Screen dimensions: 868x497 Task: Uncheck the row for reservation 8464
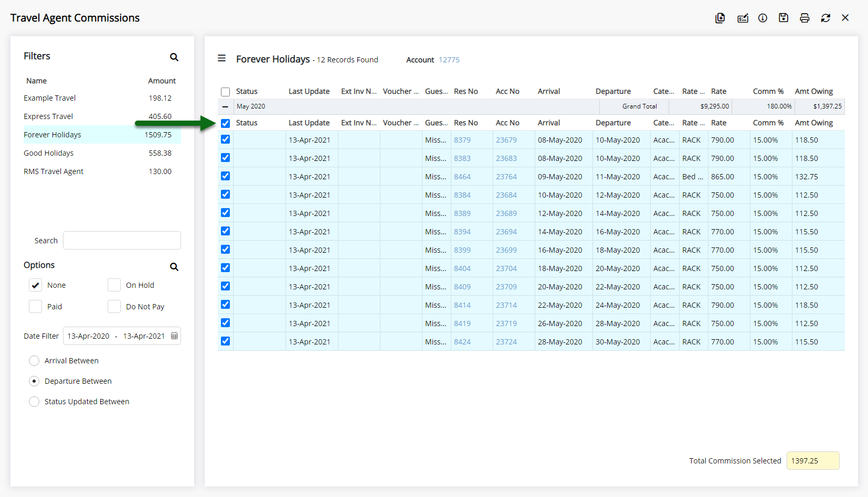tap(226, 176)
